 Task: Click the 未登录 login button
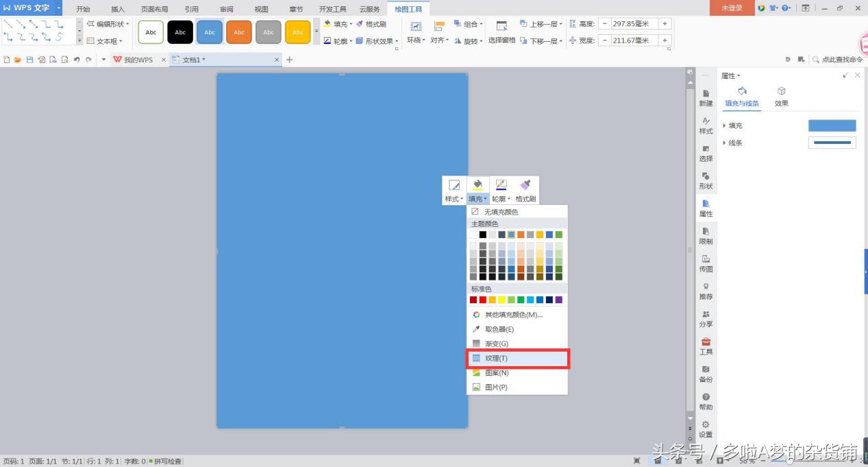point(732,8)
